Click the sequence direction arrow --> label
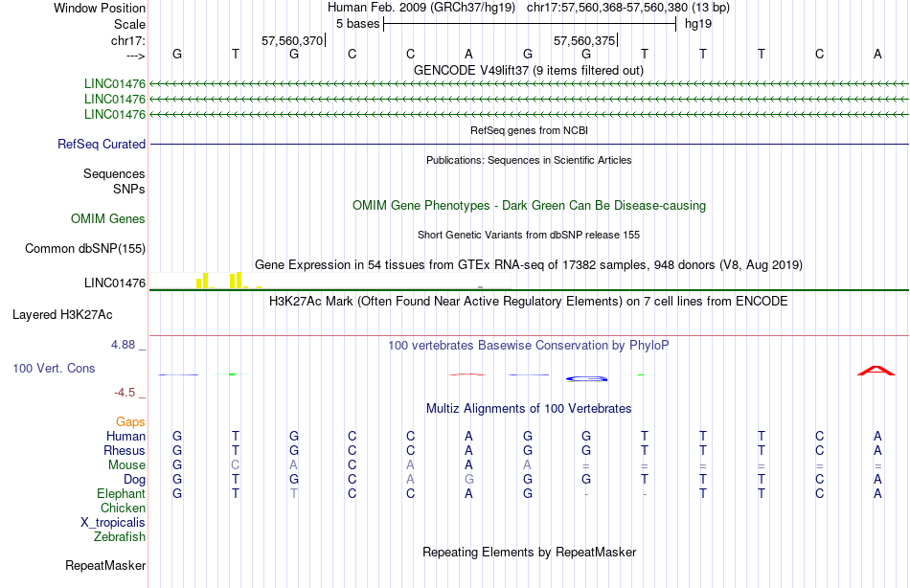 tap(136, 56)
